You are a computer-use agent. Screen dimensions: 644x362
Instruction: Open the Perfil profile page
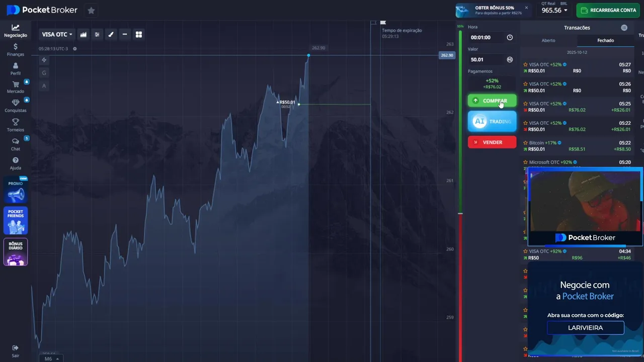16,69
